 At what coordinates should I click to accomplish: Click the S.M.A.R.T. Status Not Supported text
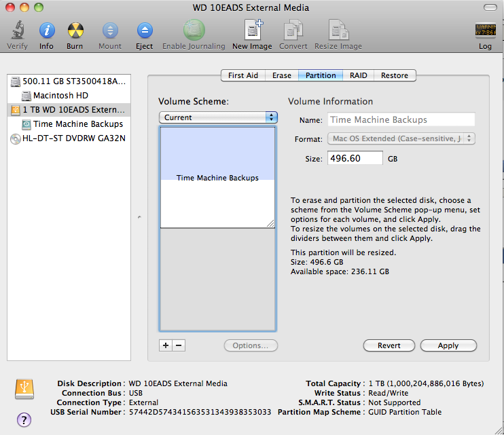click(395, 402)
